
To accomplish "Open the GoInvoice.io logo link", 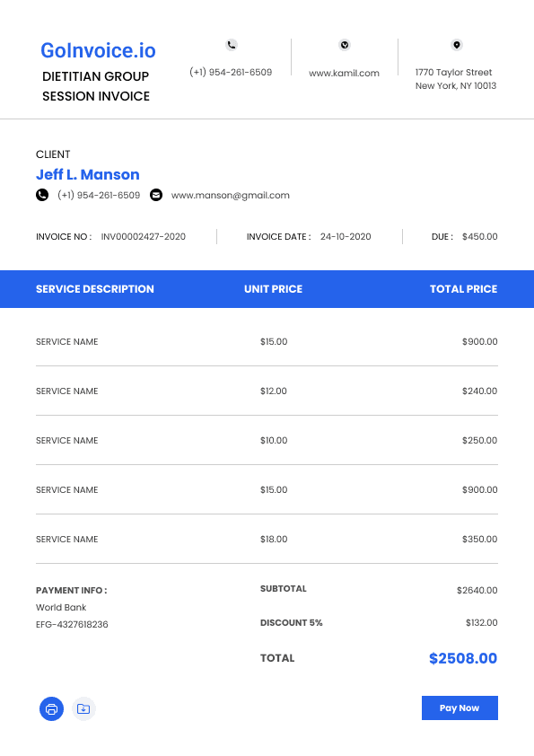I will click(98, 50).
